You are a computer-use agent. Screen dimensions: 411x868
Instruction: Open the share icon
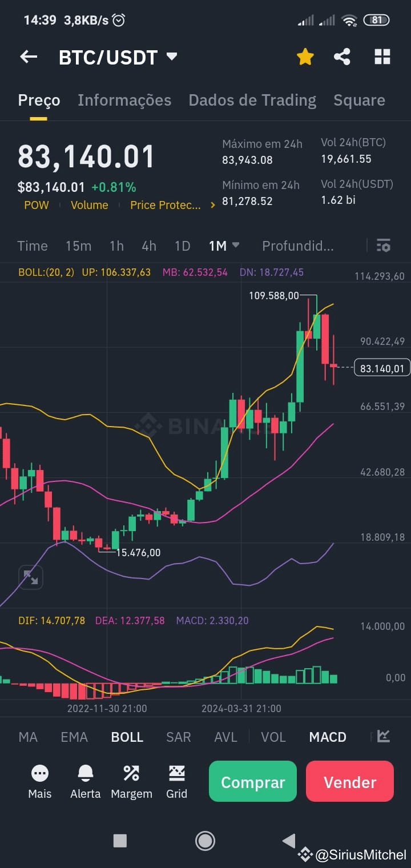coord(342,57)
